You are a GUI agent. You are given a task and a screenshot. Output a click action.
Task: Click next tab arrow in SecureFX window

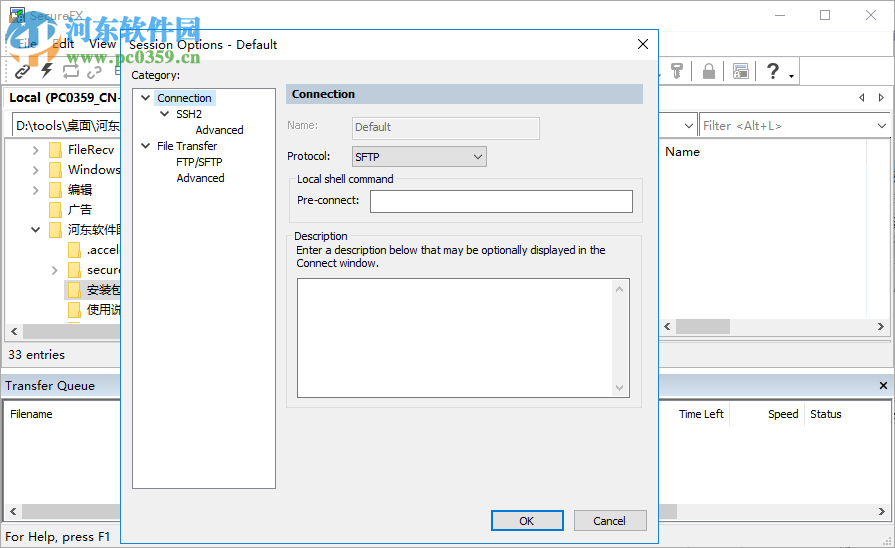tap(881, 98)
